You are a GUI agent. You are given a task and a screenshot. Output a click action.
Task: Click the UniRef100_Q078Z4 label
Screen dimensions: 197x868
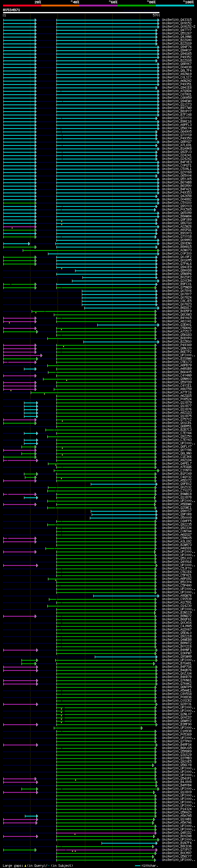[x=177, y=297]
